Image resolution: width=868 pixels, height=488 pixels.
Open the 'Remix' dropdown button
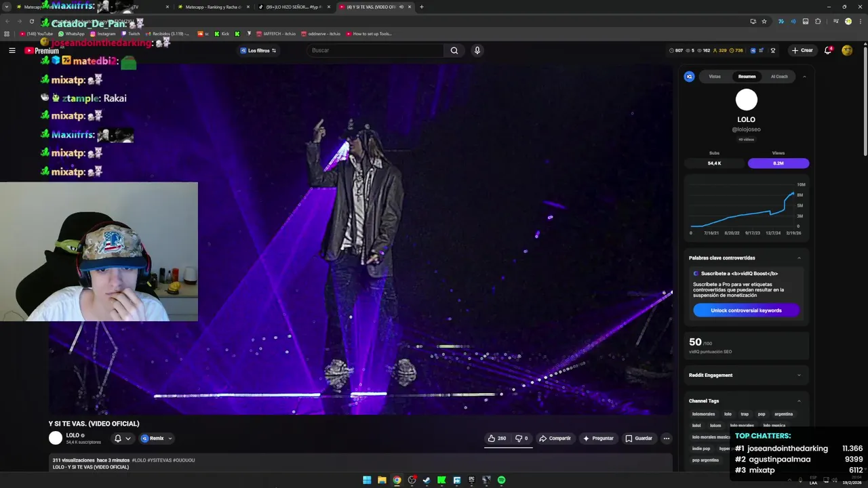coord(157,439)
